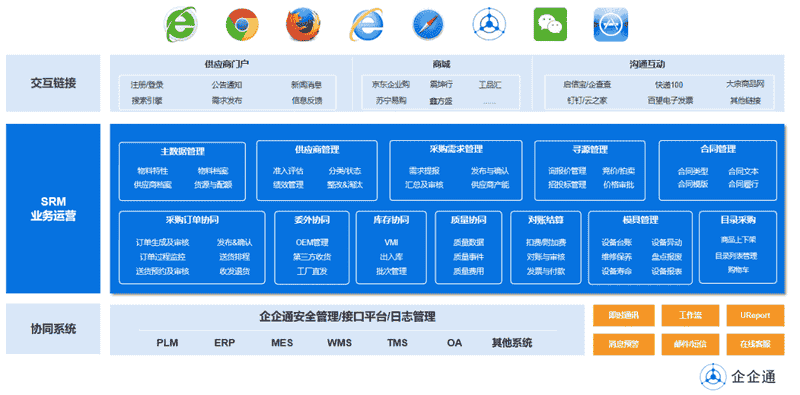800x395 pixels.
Task: Click 公告通知 in supplier portal
Action: click(227, 85)
